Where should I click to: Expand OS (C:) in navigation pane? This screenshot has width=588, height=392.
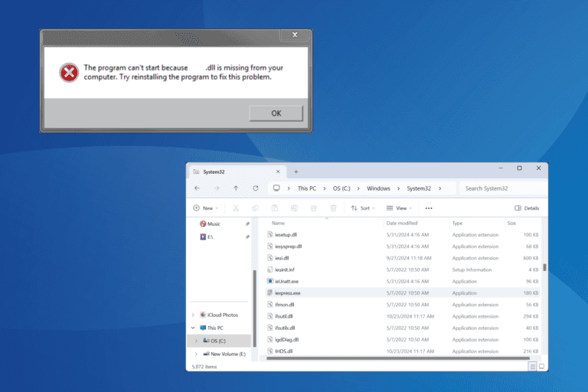196,341
